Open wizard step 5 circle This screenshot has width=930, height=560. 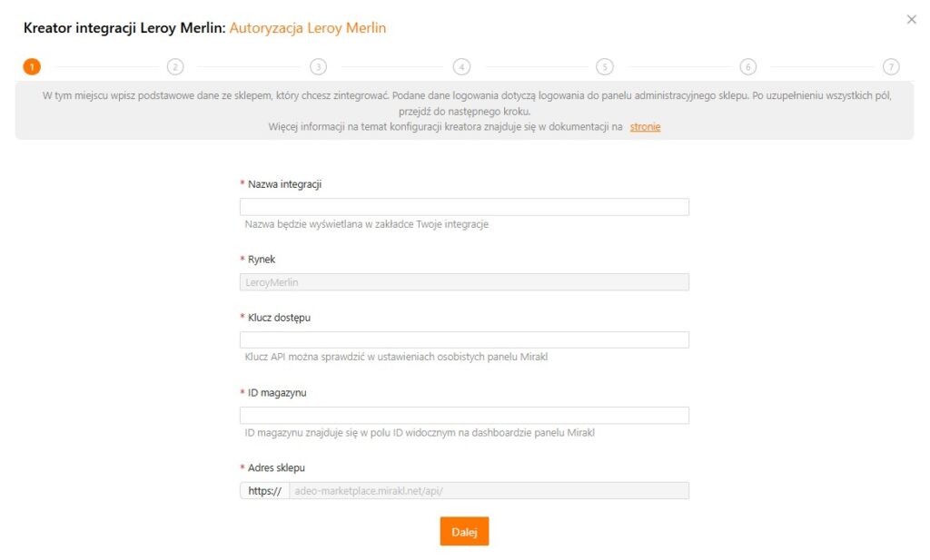click(605, 66)
